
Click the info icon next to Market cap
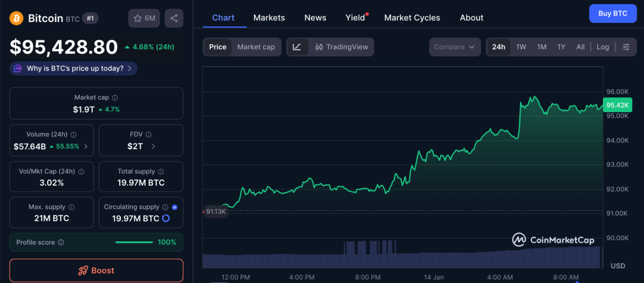[x=114, y=97]
